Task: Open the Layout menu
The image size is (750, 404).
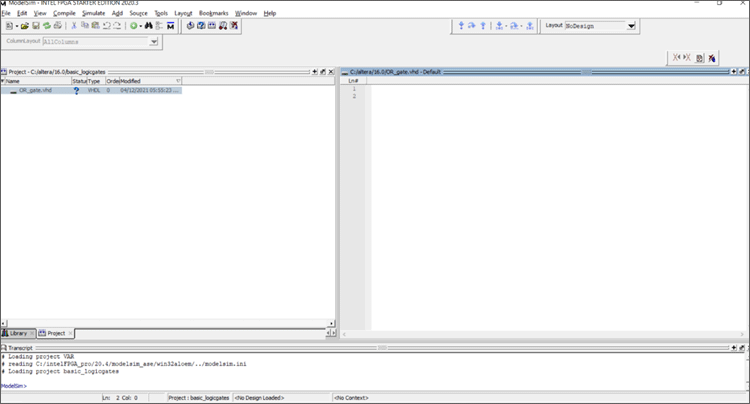Action: [x=183, y=13]
